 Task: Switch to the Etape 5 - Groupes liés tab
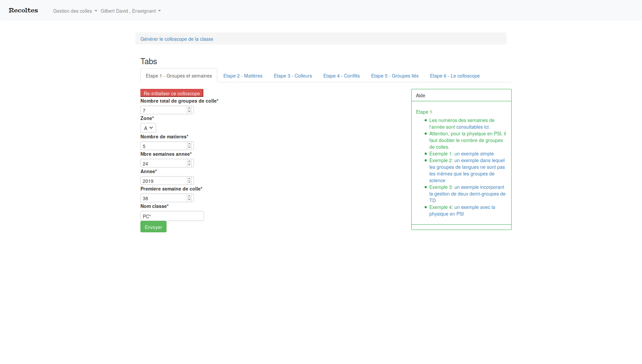(395, 76)
